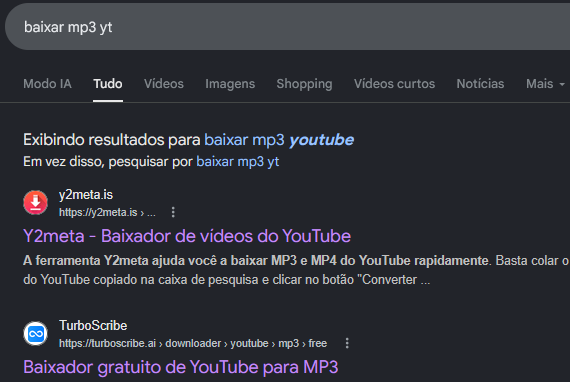The width and height of the screenshot is (570, 382).
Task: Click the 'Exibindo resultados para' text
Action: (x=112, y=140)
